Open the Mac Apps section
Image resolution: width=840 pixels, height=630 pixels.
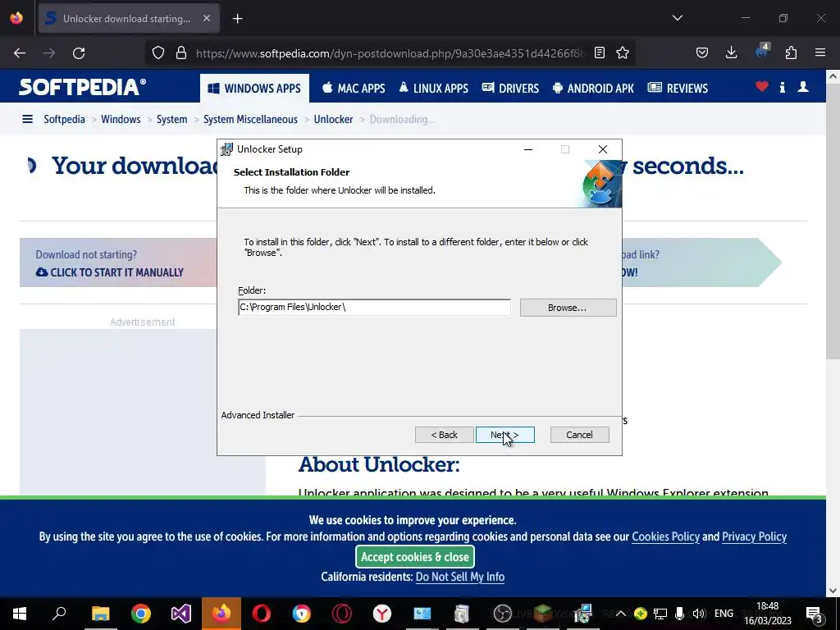[x=354, y=89]
